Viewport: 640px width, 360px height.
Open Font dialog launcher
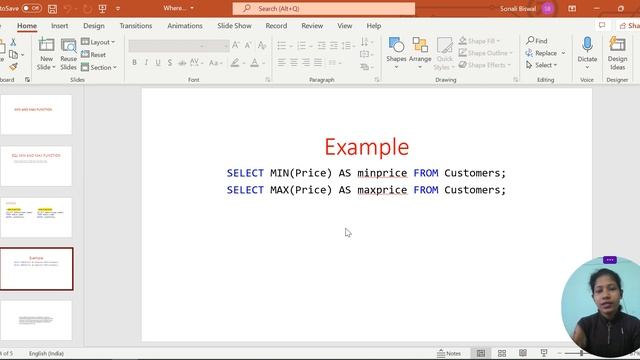[267, 80]
